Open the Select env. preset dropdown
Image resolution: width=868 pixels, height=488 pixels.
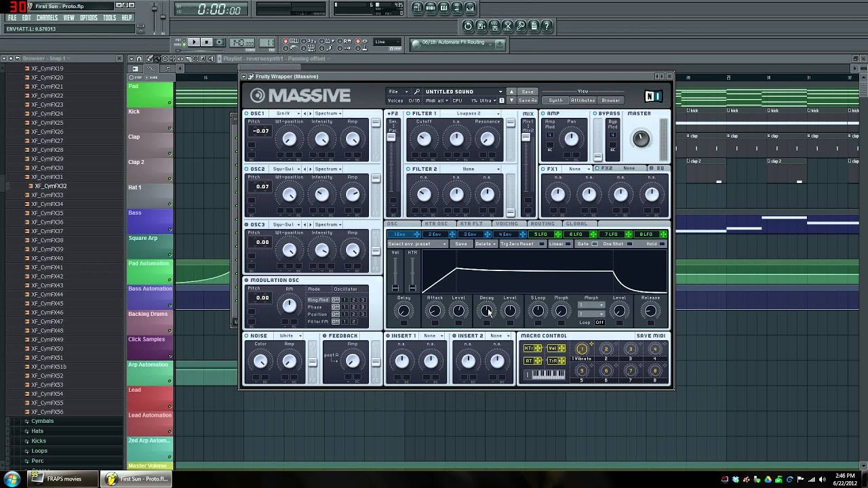coord(417,244)
